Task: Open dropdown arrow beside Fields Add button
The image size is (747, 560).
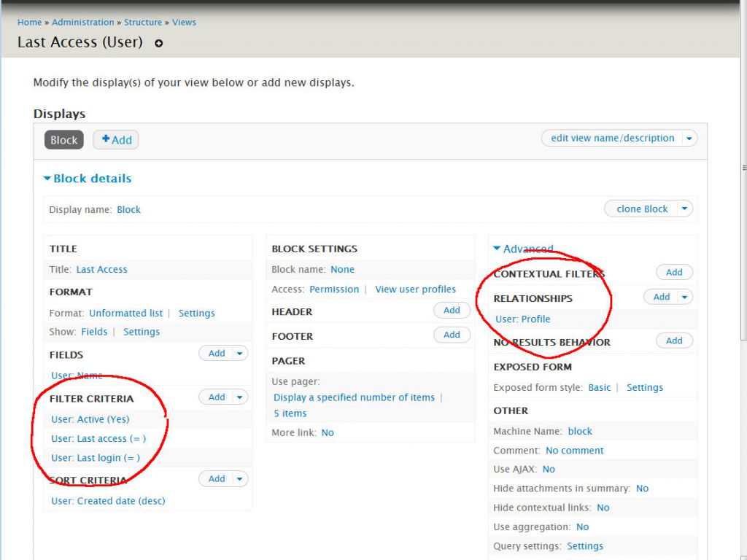Action: point(240,354)
